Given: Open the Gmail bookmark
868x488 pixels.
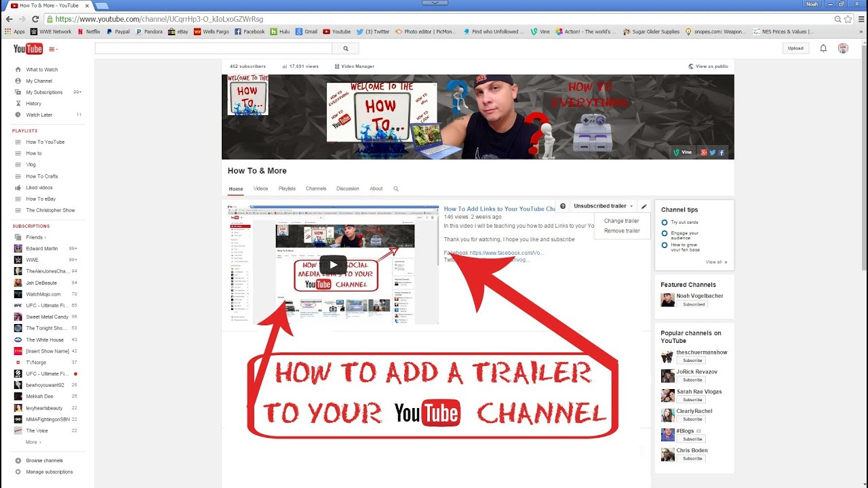Looking at the screenshot, I should [307, 31].
